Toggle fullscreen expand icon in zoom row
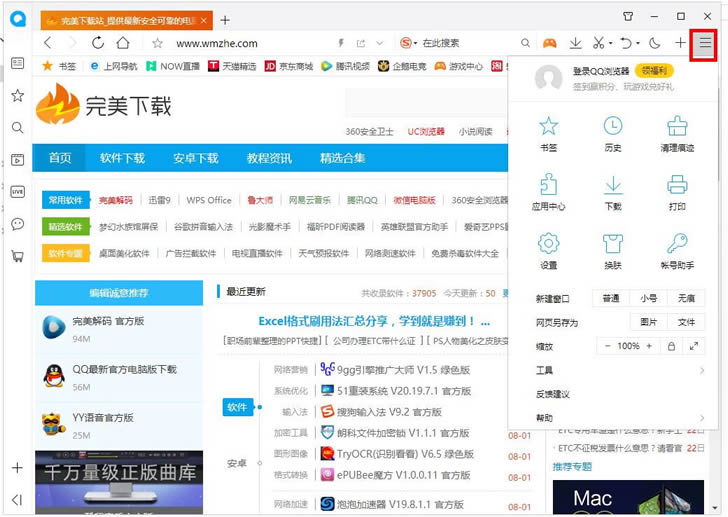 (694, 346)
